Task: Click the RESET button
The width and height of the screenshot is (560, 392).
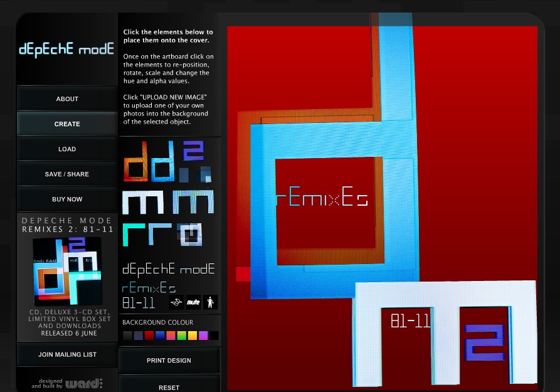Action: pos(169,388)
